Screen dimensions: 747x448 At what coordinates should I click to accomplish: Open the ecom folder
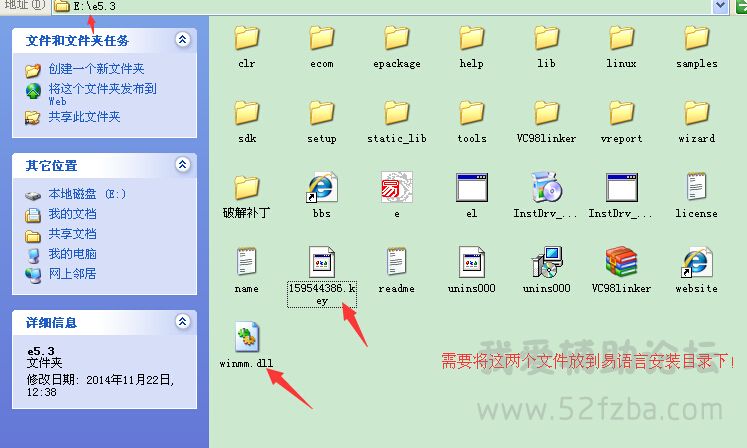(x=322, y=38)
